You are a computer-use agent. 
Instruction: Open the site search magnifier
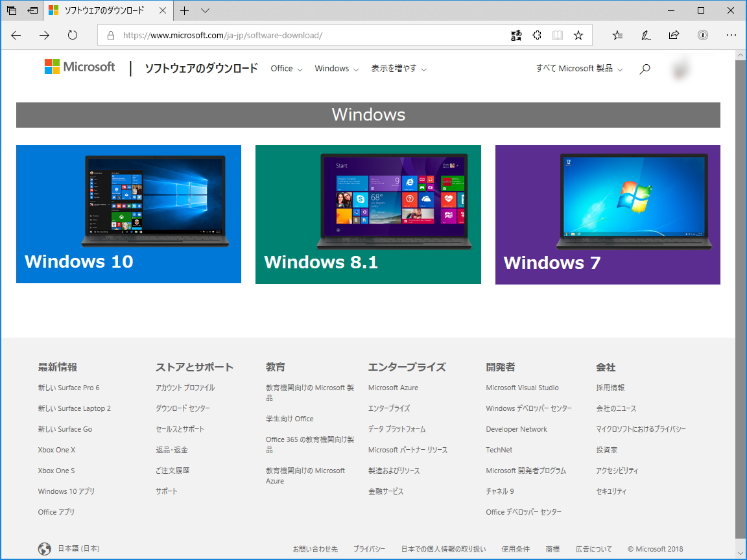tap(645, 68)
